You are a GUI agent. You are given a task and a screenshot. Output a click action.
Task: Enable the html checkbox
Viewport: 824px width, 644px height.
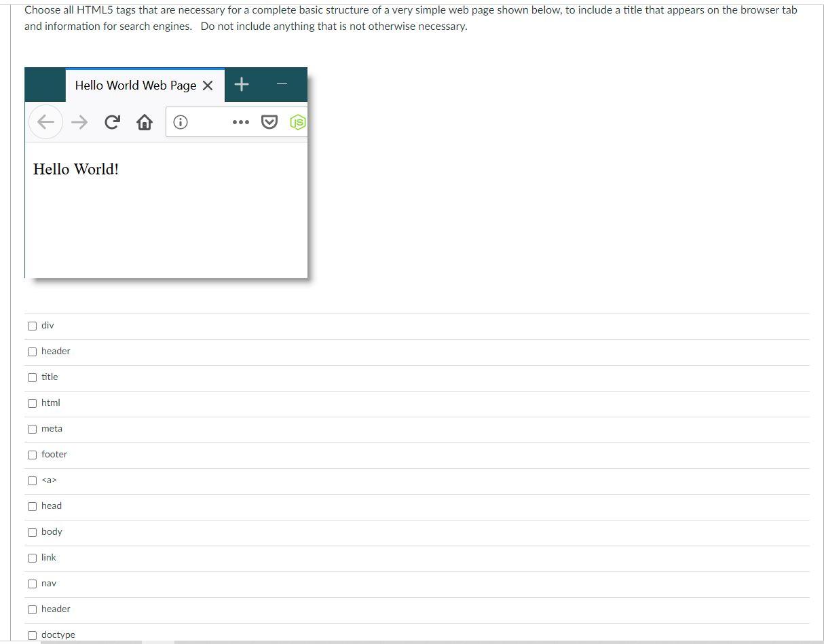coord(32,403)
